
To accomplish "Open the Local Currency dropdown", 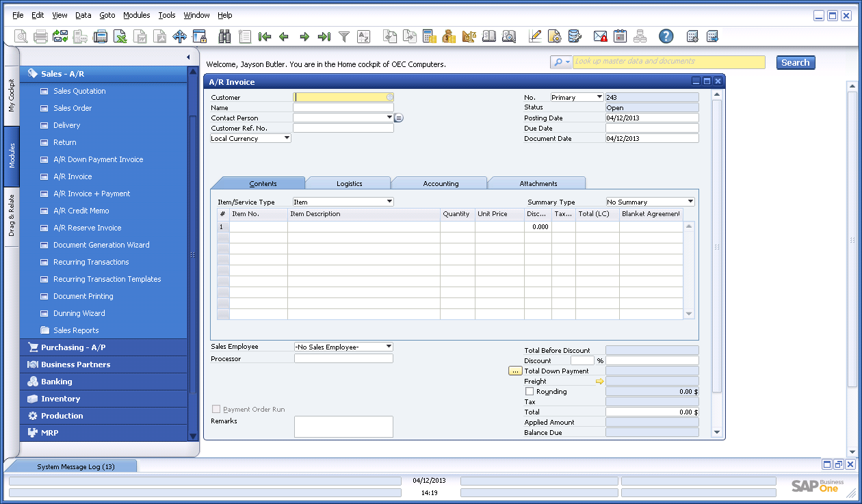I will (x=287, y=137).
